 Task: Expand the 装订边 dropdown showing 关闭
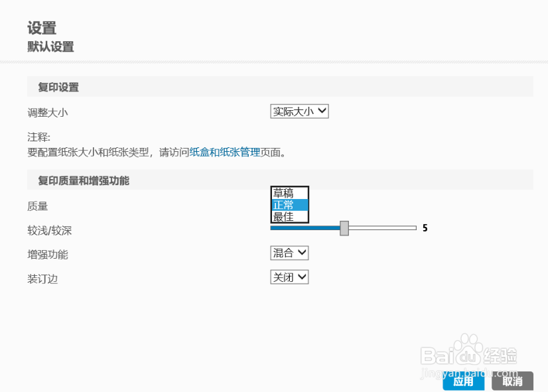click(289, 277)
